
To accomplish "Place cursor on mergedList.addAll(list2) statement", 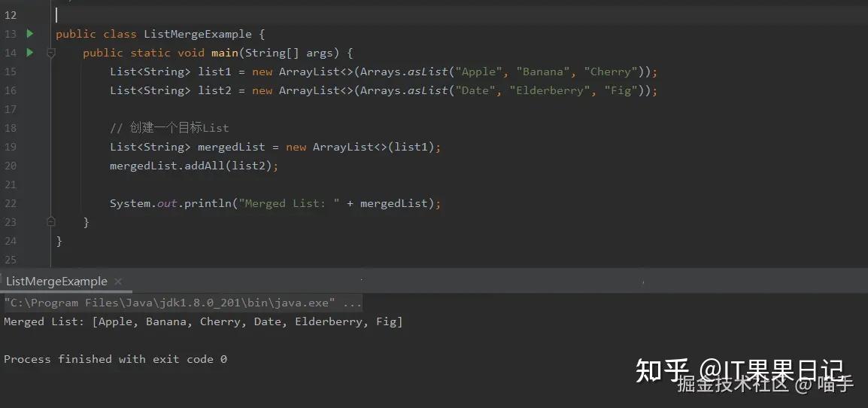I will pos(194,166).
